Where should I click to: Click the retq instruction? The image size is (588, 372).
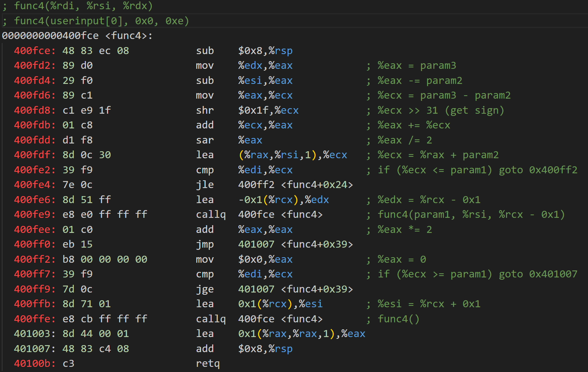(x=208, y=364)
